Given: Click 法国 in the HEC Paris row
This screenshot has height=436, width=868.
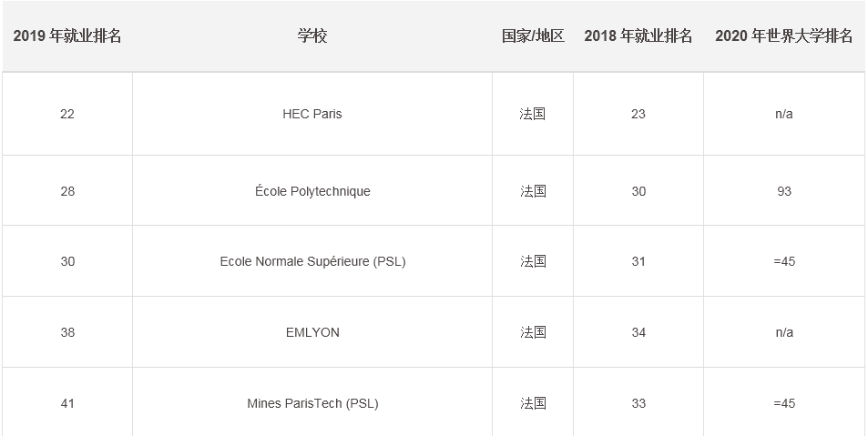Looking at the screenshot, I should pos(533,114).
